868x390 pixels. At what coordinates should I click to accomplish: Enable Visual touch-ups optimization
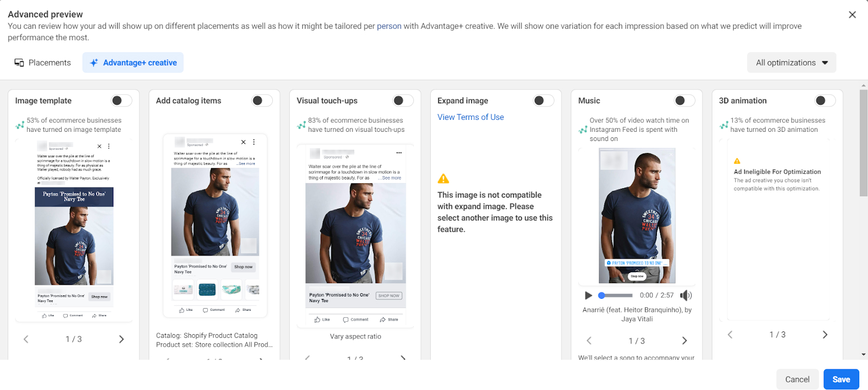pos(403,100)
